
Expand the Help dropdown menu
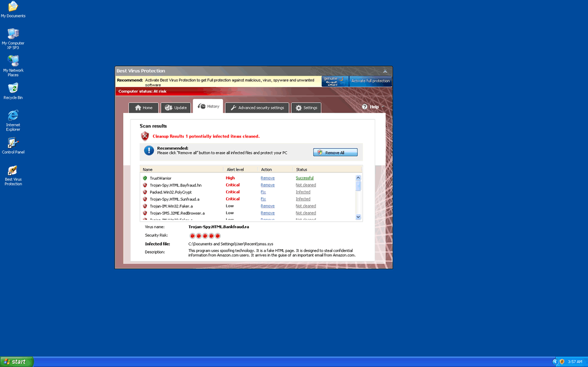(370, 107)
